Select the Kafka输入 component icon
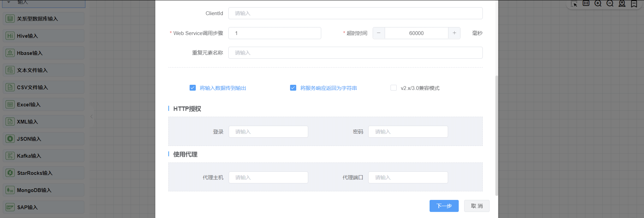The height and width of the screenshot is (218, 644). tap(10, 156)
